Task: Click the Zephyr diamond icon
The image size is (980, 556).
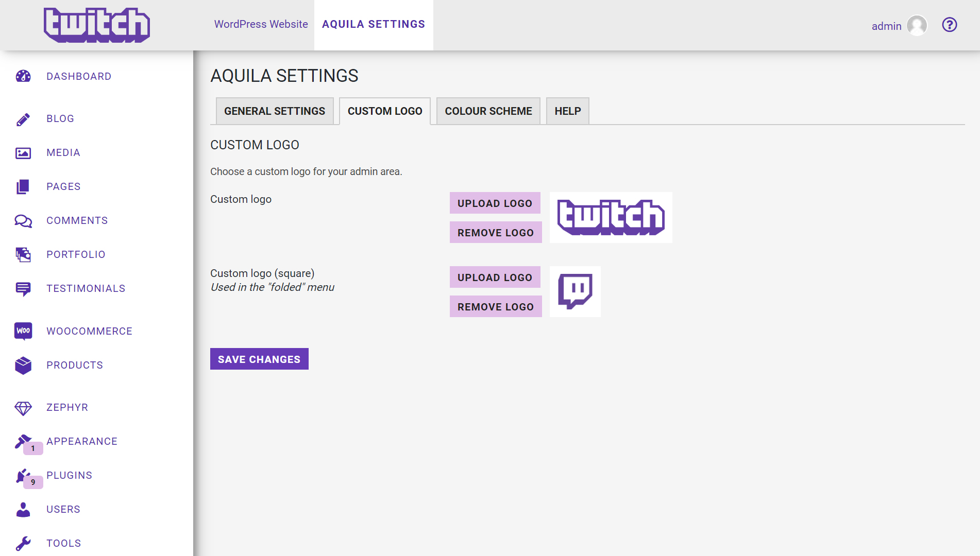Action: click(23, 408)
